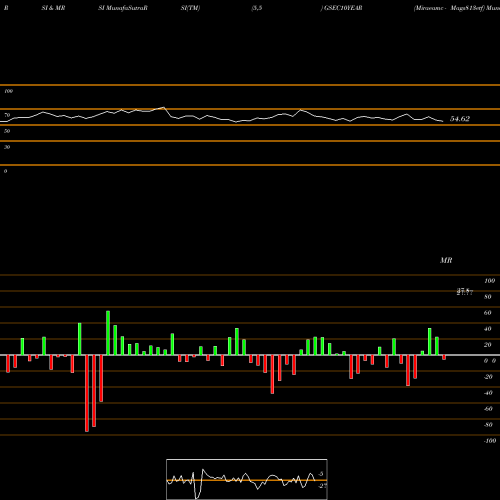The image size is (500, 500).
Task: Click the last small red MR bar
Action: tap(444, 357)
